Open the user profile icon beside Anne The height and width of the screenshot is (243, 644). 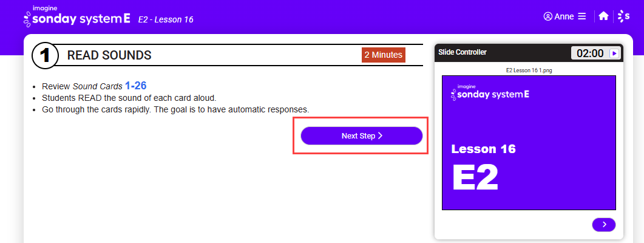[x=547, y=16]
